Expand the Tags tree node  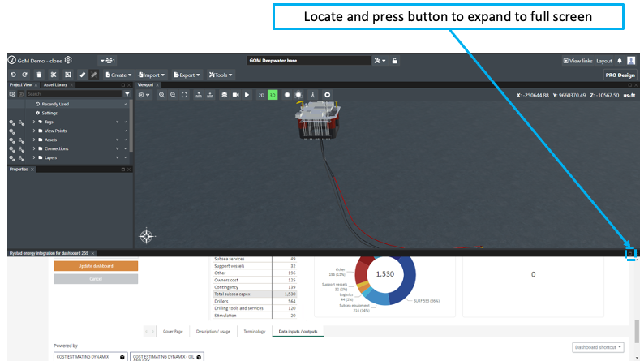(34, 122)
